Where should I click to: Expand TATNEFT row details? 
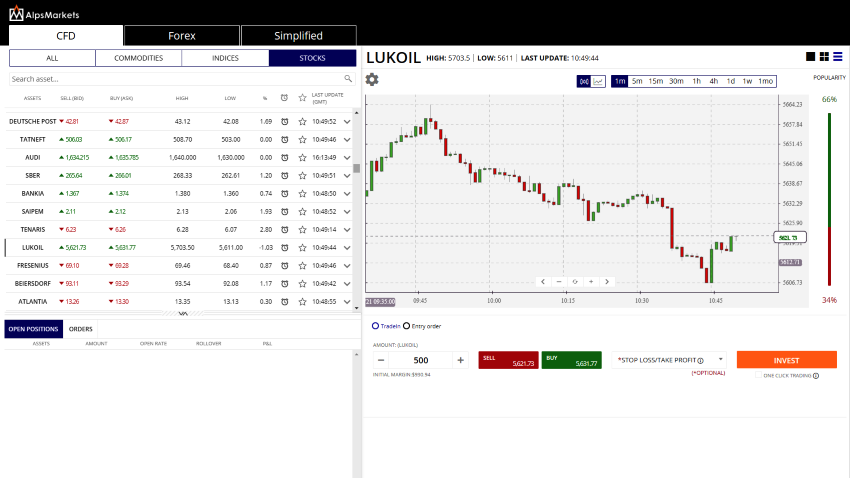347,140
